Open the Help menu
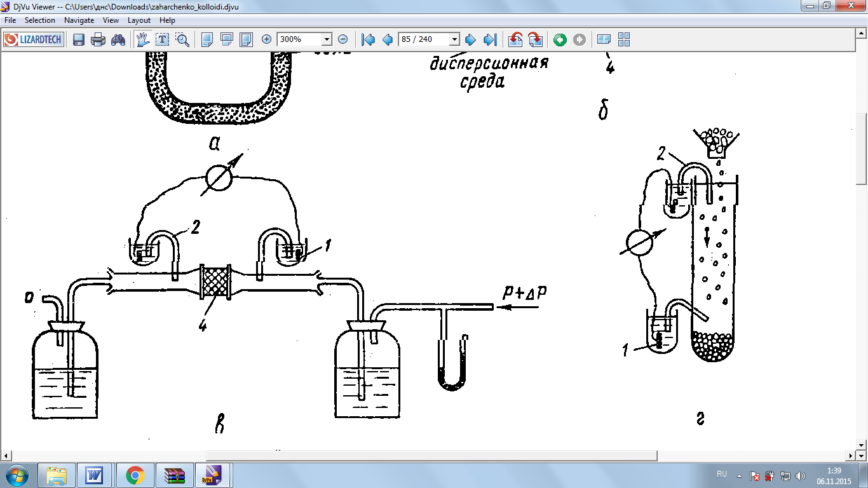Image resolution: width=868 pixels, height=488 pixels. (168, 20)
